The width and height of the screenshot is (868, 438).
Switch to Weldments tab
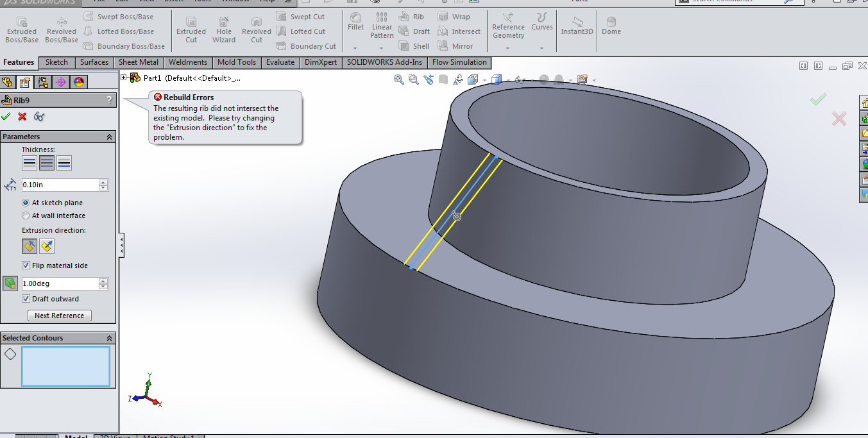tap(188, 62)
